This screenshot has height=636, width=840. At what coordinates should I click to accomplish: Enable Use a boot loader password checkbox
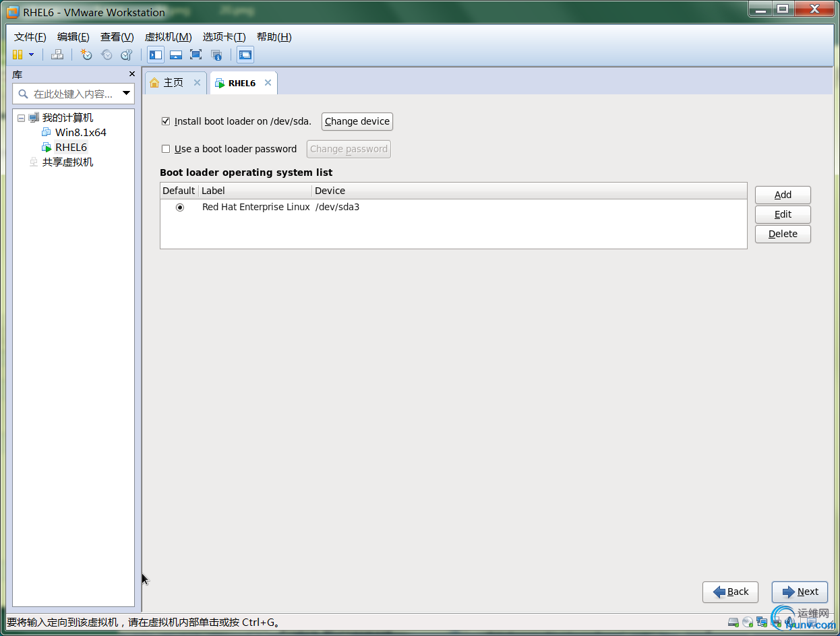tap(166, 149)
